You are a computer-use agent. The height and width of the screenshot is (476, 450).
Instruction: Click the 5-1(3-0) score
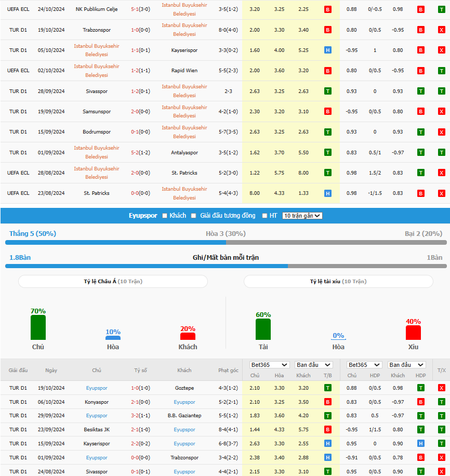141,9
